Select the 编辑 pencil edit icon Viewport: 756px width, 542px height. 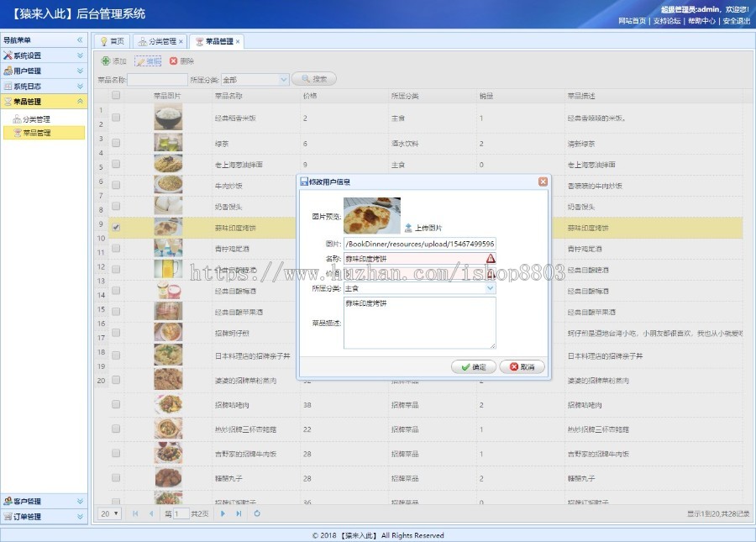pos(140,61)
